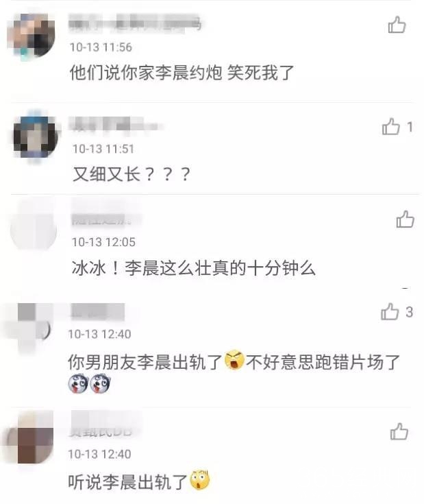Open username of the last comment
The image size is (424, 504).
pyautogui.click(x=101, y=431)
